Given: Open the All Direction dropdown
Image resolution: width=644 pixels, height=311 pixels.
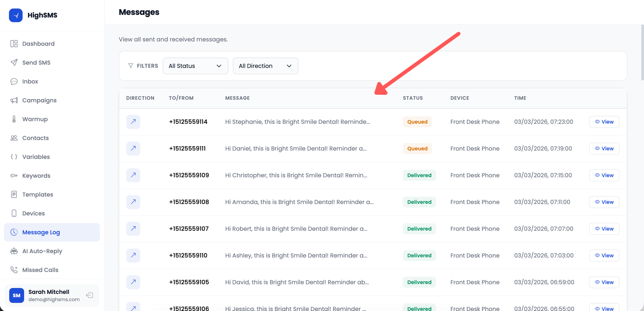Looking at the screenshot, I should tap(265, 66).
